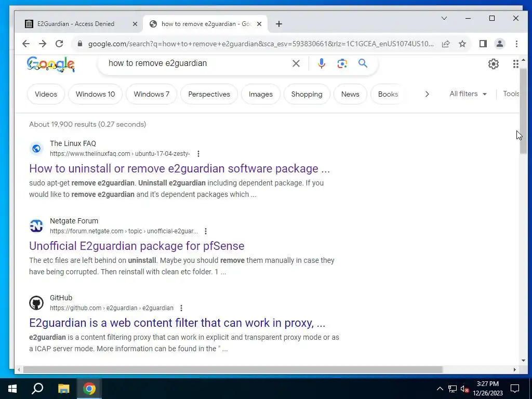Open the Google apps grid
This screenshot has height=399, width=532.
pyautogui.click(x=515, y=64)
